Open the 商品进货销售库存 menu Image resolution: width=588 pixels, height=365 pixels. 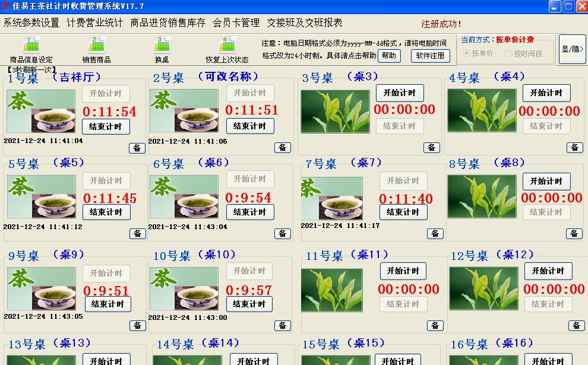tap(163, 23)
